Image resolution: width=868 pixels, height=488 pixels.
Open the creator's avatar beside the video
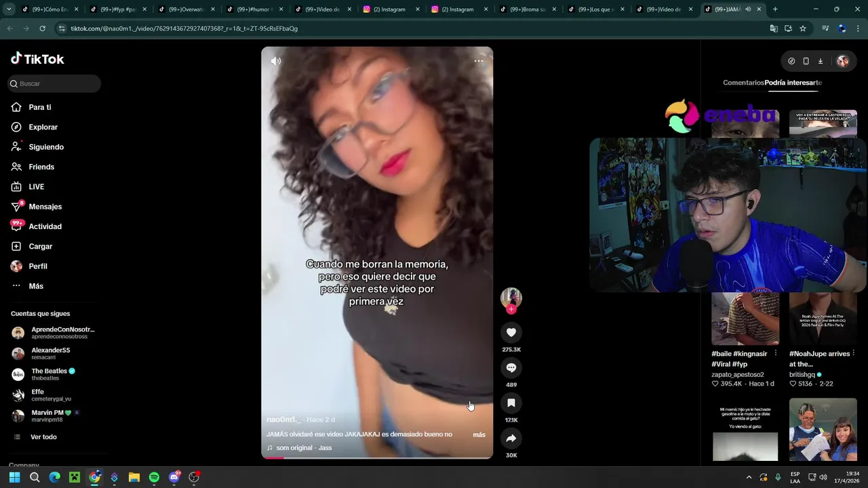coord(511,298)
